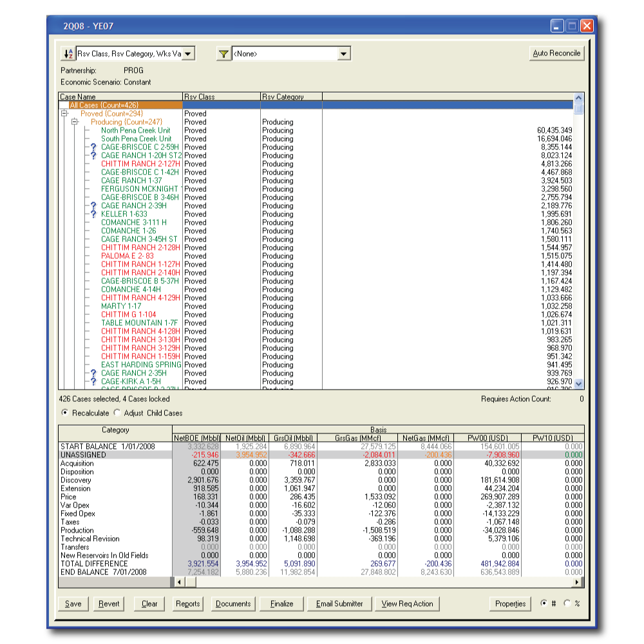Open the Properties button
The height and width of the screenshot is (644, 644).
tap(510, 604)
